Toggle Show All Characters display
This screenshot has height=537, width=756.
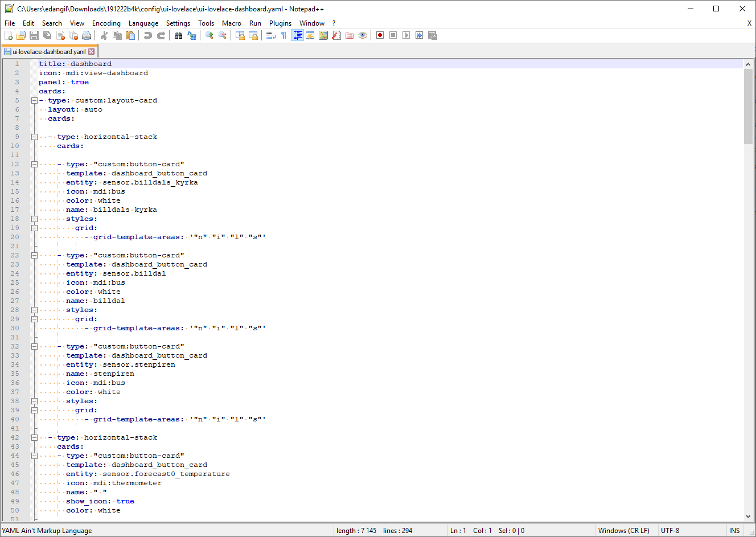click(282, 35)
